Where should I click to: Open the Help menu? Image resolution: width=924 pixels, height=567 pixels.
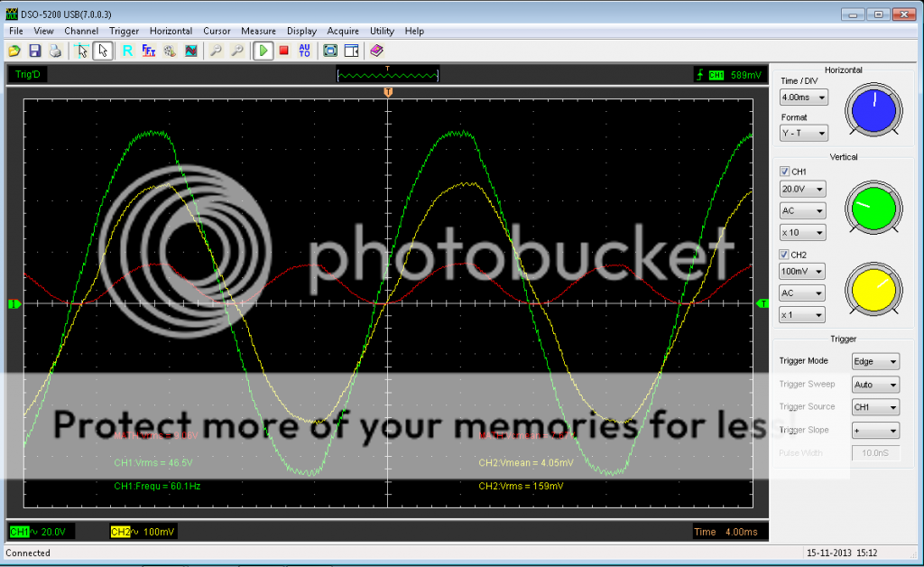click(414, 32)
